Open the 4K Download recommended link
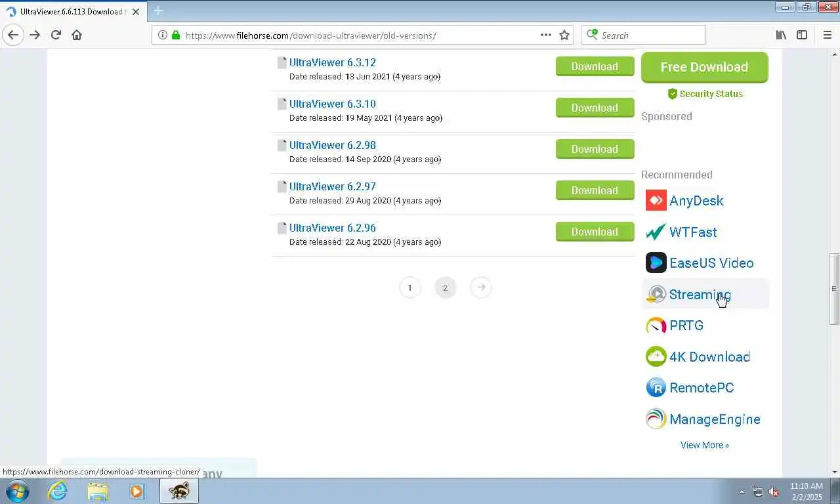 pyautogui.click(x=709, y=356)
